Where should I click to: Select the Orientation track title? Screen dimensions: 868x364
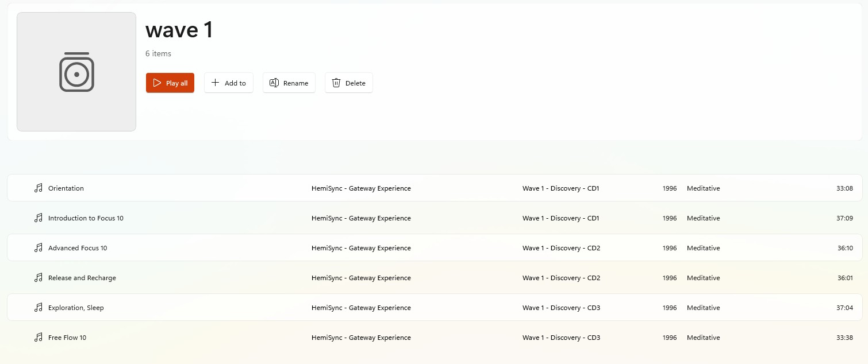point(66,188)
